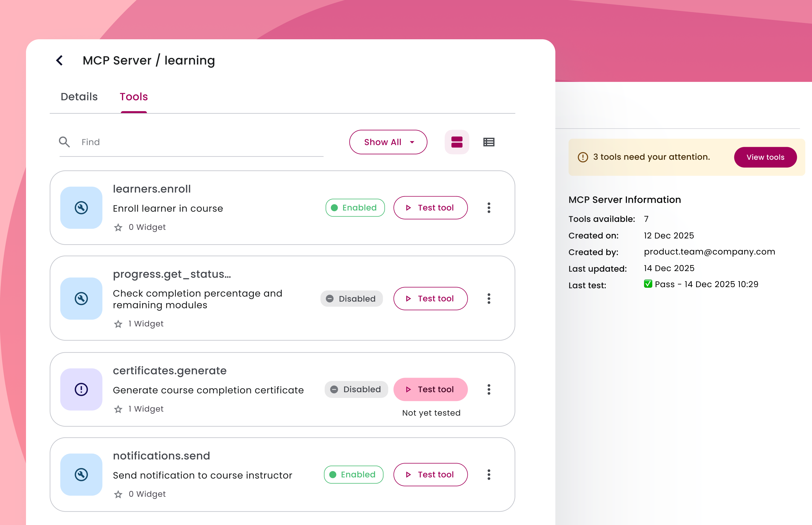Screen dimensions: 812x525
Task: Switch to card view layout
Action: coord(456,142)
